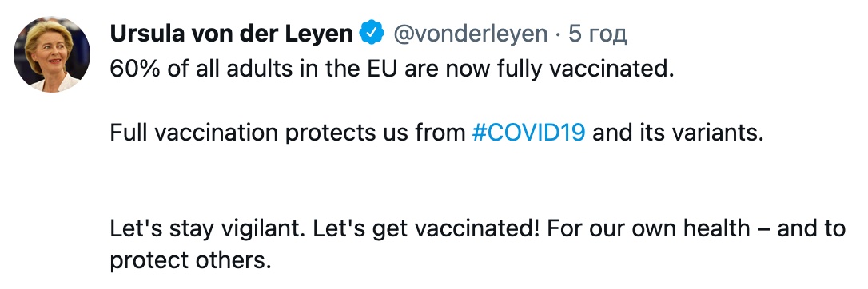Click the empty gap between tweet paragraphs
Viewport: 868px width, 289px height.
433,181
